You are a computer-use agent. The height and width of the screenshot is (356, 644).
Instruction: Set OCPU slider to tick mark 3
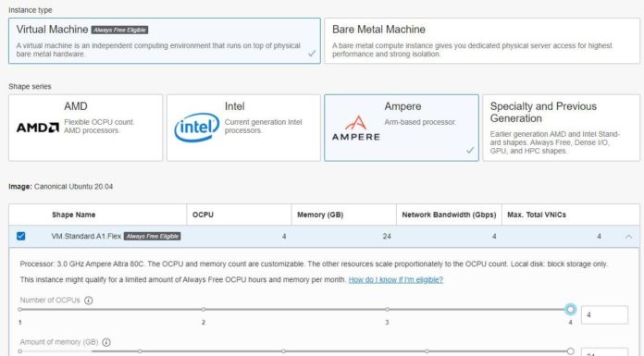pos(387,309)
